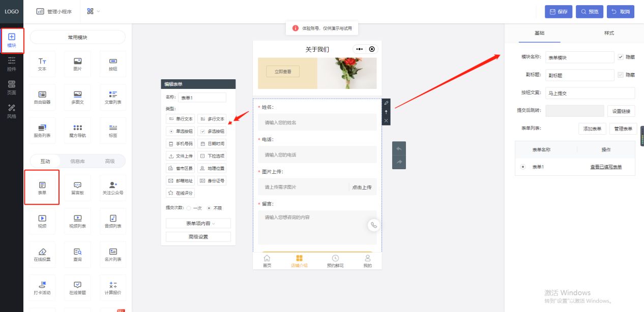Switch to the 样式 tab
The width and height of the screenshot is (644, 312).
click(x=608, y=33)
